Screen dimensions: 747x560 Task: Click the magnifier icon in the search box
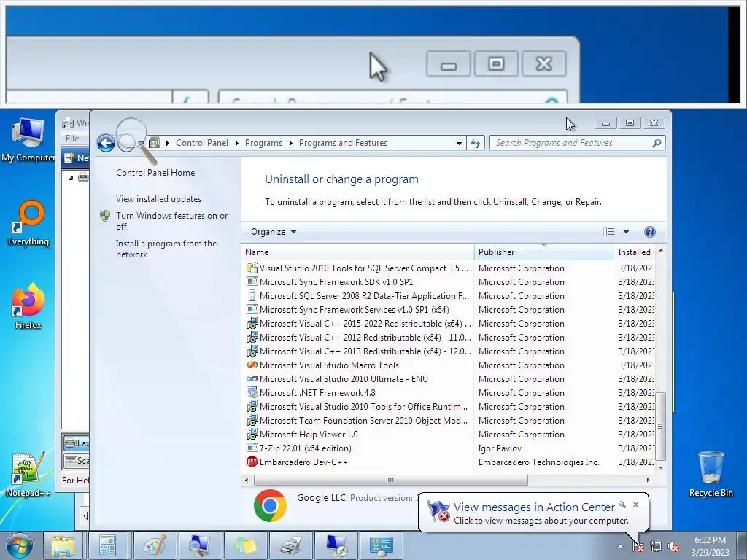click(657, 143)
